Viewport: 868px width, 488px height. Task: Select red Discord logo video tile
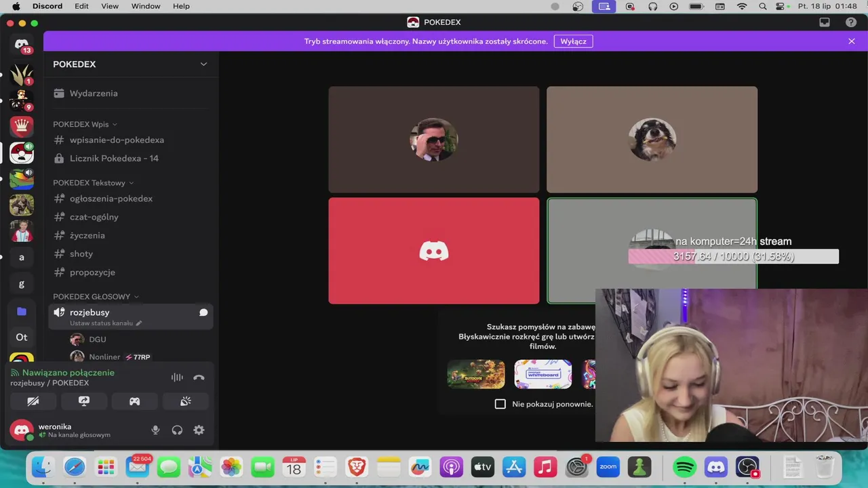434,251
